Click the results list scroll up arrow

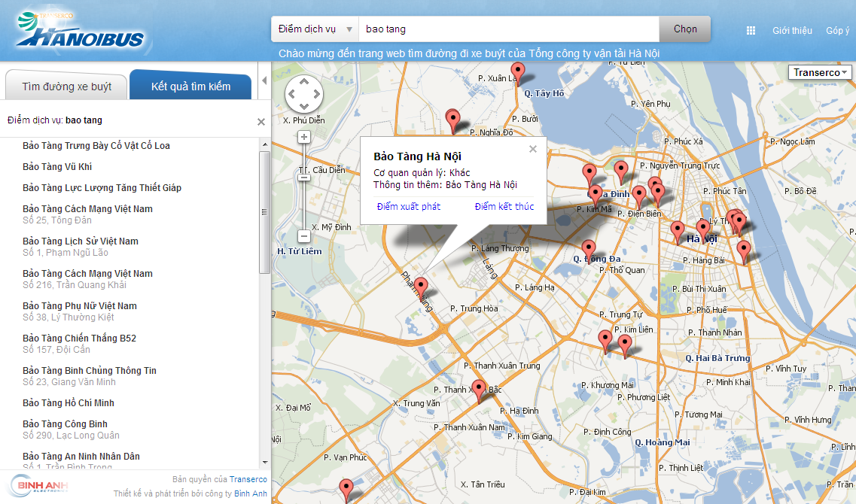(x=265, y=144)
